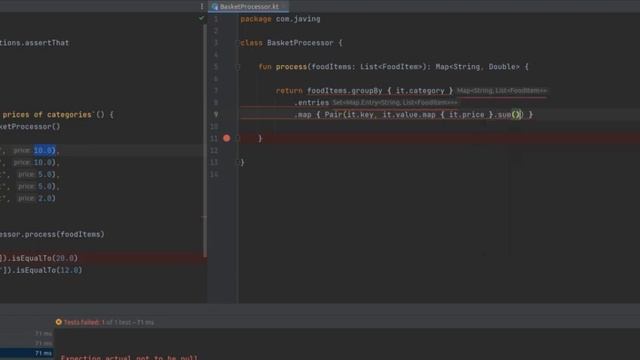Click the 'groupBy' call on line 7
640x360 pixels.
(367, 91)
